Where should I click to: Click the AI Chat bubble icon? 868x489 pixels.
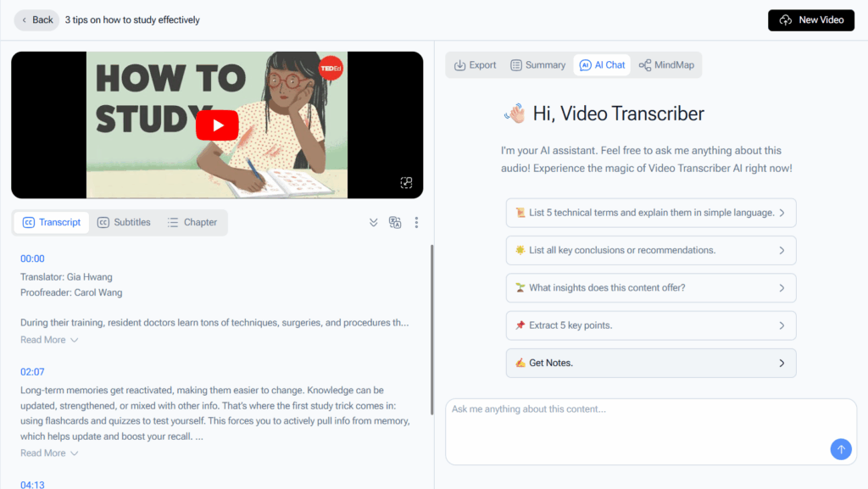(585, 64)
